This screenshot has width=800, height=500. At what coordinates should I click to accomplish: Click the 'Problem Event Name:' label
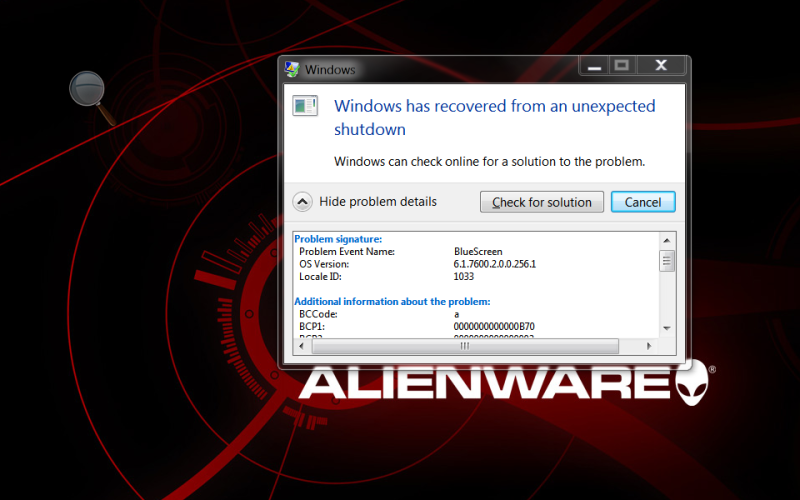347,252
